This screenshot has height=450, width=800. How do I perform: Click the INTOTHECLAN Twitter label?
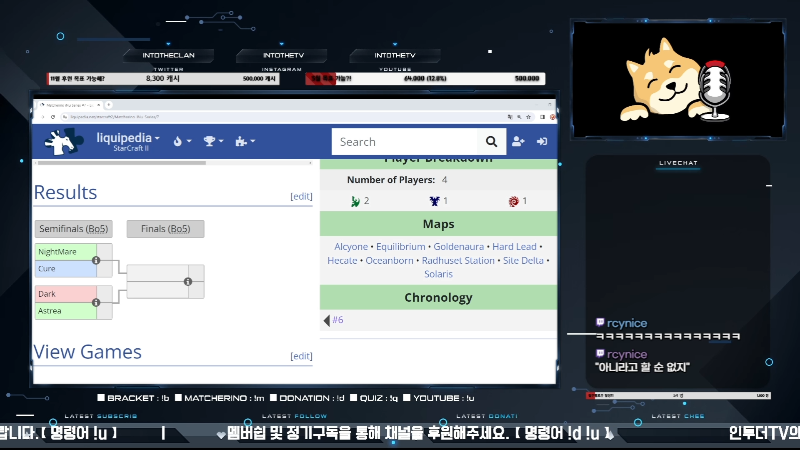coord(168,55)
